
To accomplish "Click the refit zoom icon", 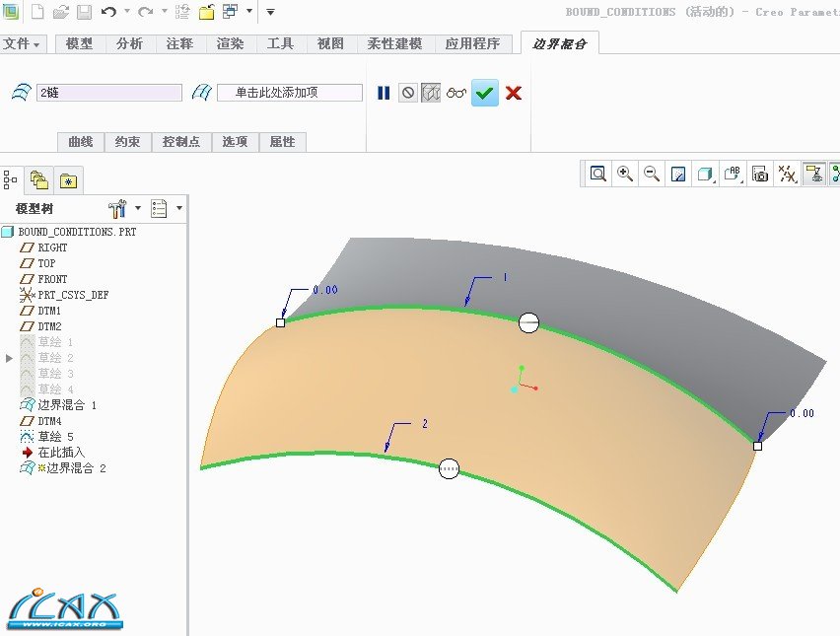I will tap(597, 174).
